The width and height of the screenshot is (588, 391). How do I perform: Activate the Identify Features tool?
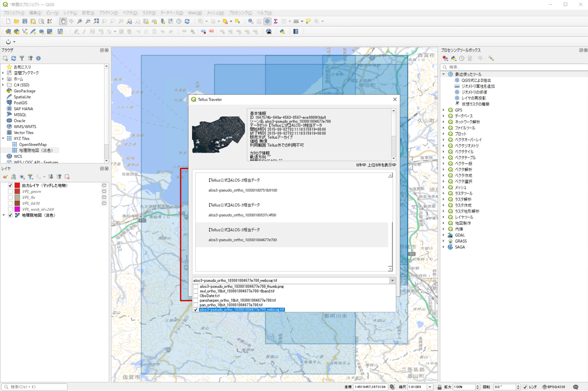(251, 21)
